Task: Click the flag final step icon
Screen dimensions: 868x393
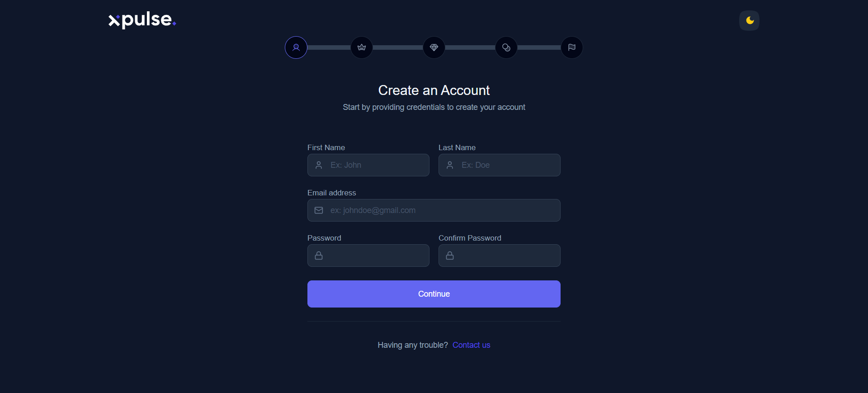Action: (x=572, y=47)
